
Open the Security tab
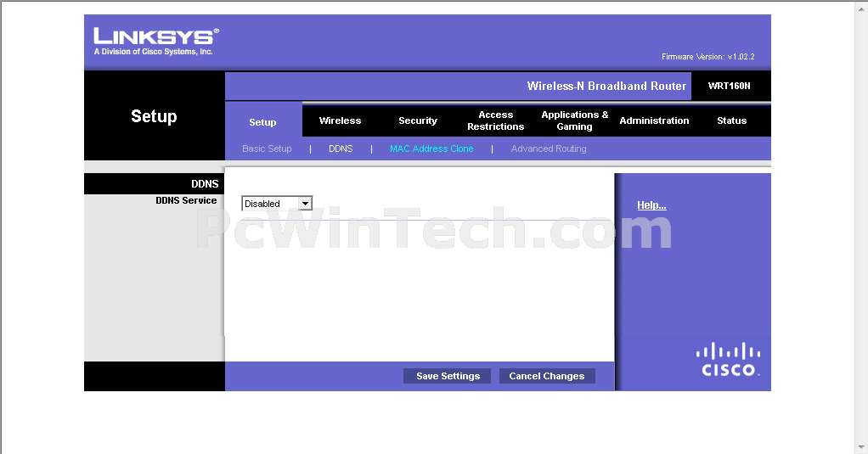(x=418, y=121)
